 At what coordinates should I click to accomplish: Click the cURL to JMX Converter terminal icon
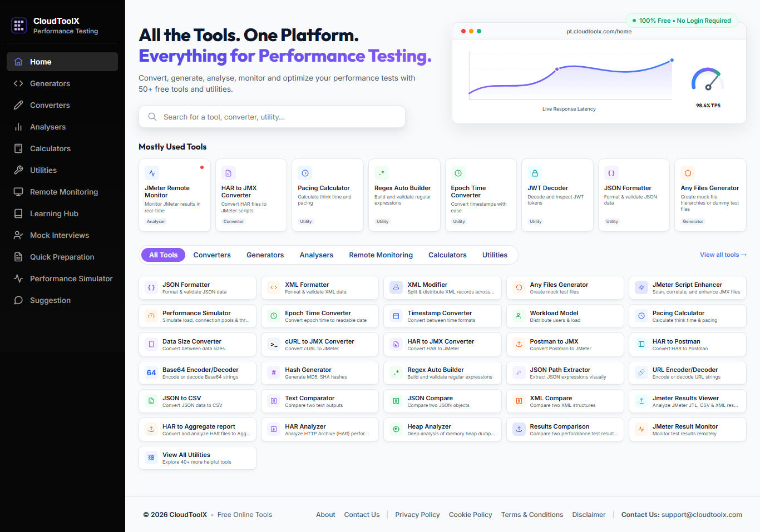click(274, 344)
